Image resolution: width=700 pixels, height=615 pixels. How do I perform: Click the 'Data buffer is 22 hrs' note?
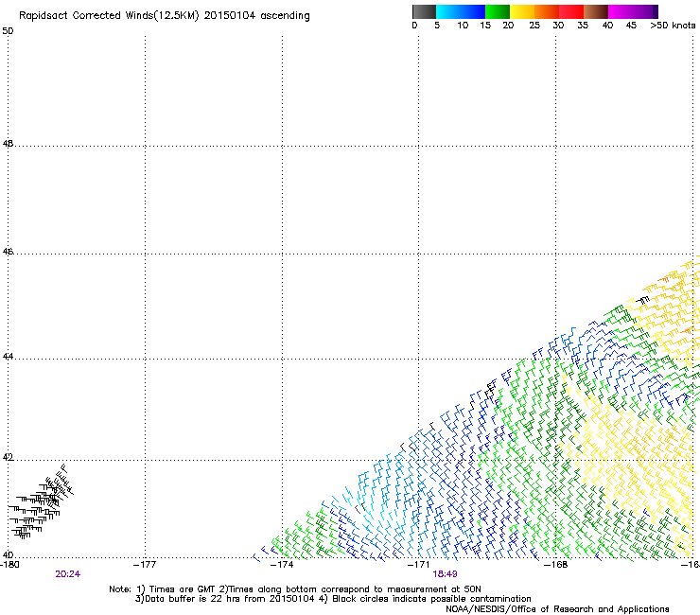coord(225,599)
